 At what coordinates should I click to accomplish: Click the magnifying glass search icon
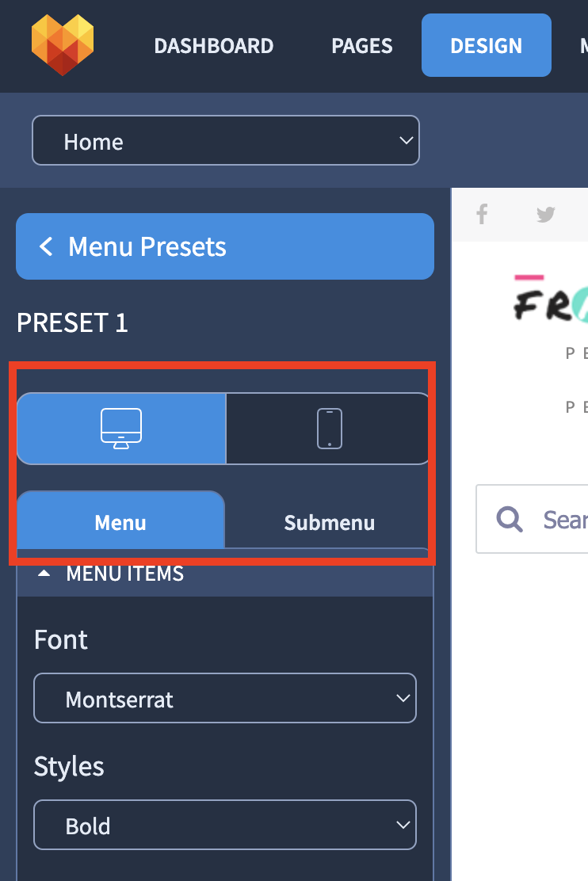(510, 519)
